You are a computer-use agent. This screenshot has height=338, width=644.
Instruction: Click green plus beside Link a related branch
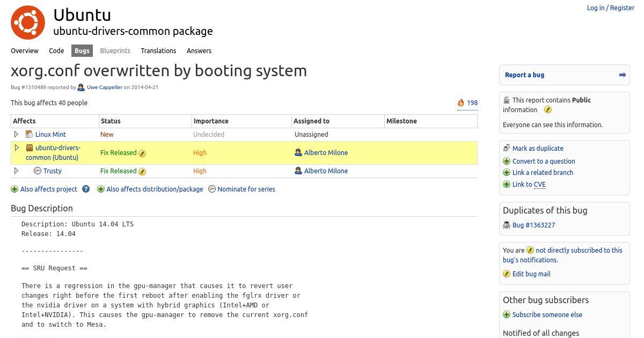507,173
